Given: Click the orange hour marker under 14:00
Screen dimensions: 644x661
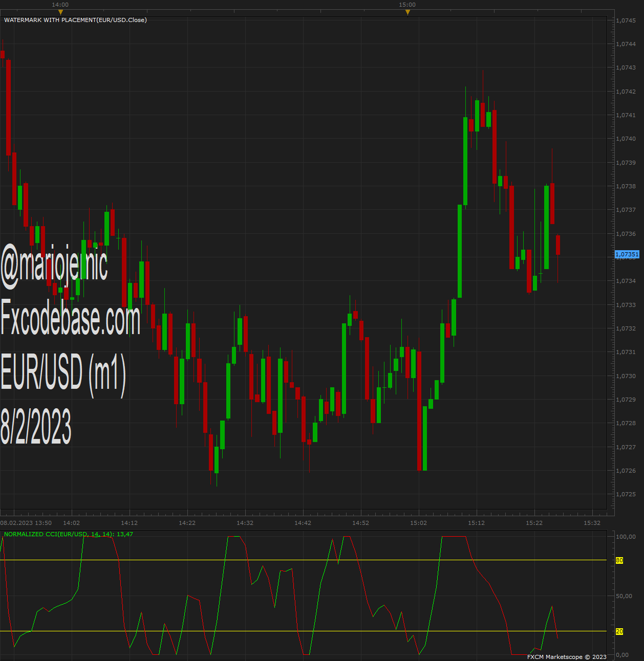Looking at the screenshot, I should [60, 12].
